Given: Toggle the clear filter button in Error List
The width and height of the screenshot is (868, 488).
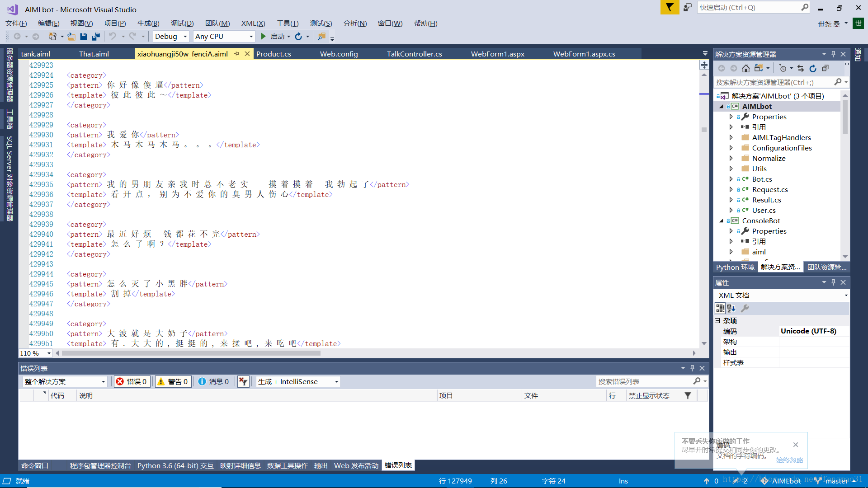Looking at the screenshot, I should coord(243,382).
